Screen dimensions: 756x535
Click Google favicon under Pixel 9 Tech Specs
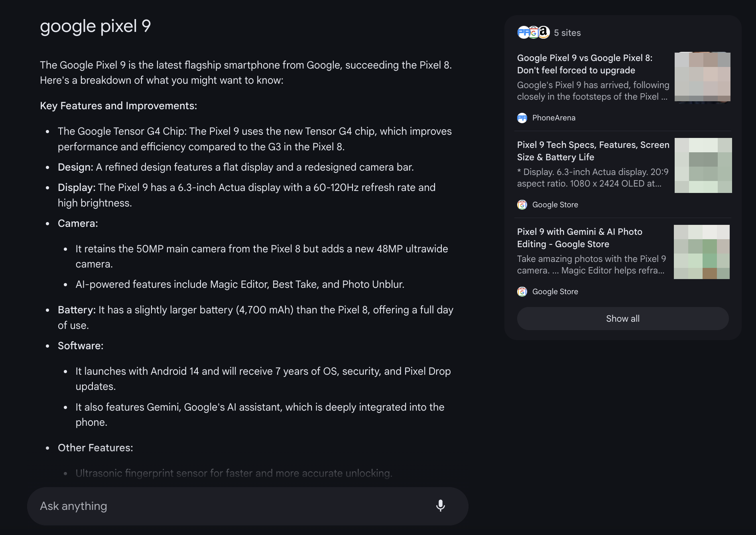(522, 205)
